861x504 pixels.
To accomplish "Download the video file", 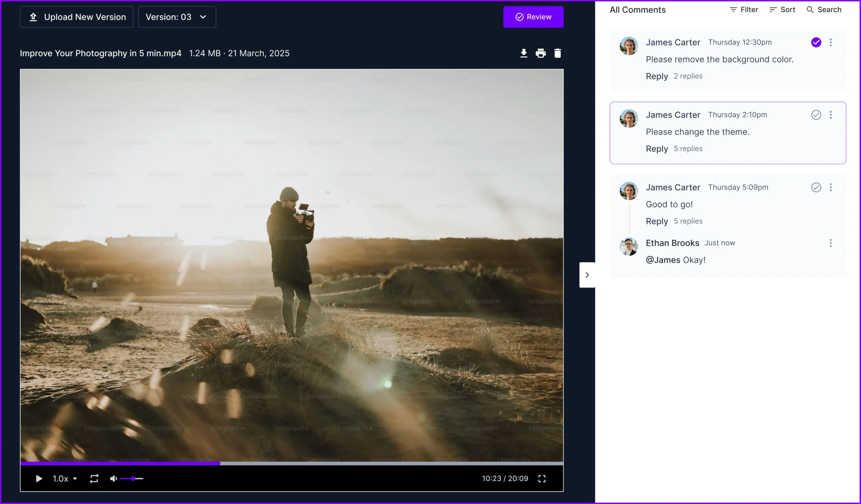I will 523,53.
